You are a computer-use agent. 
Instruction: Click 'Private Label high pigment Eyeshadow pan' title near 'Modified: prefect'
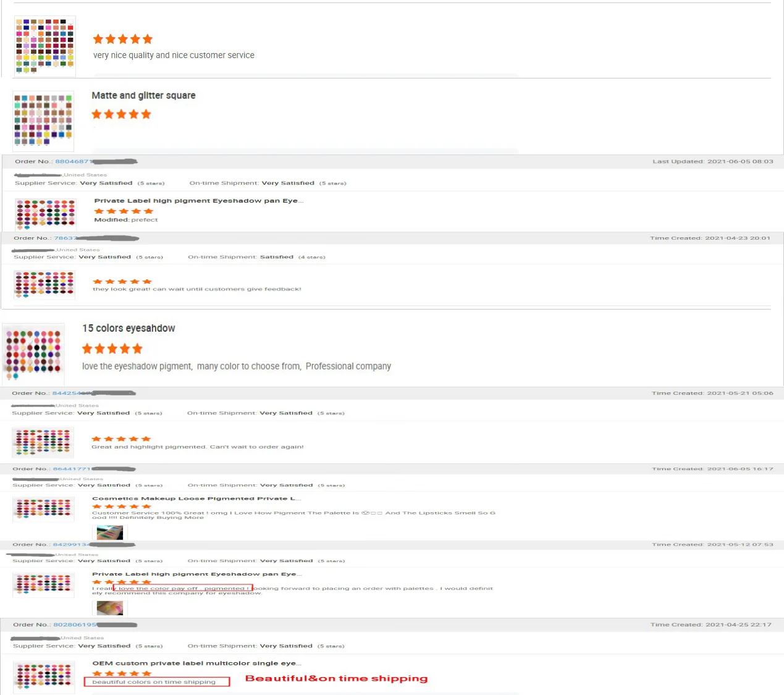[x=199, y=201]
